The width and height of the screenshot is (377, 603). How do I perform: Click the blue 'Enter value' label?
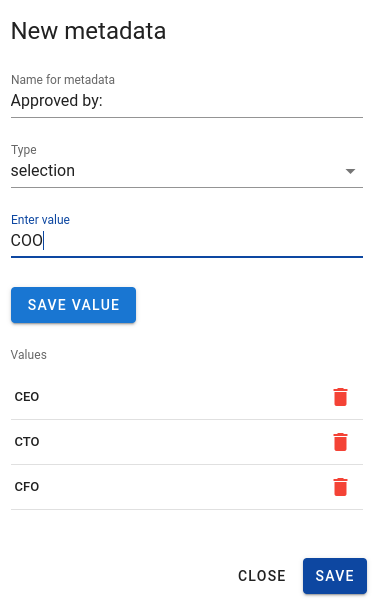[x=40, y=220]
